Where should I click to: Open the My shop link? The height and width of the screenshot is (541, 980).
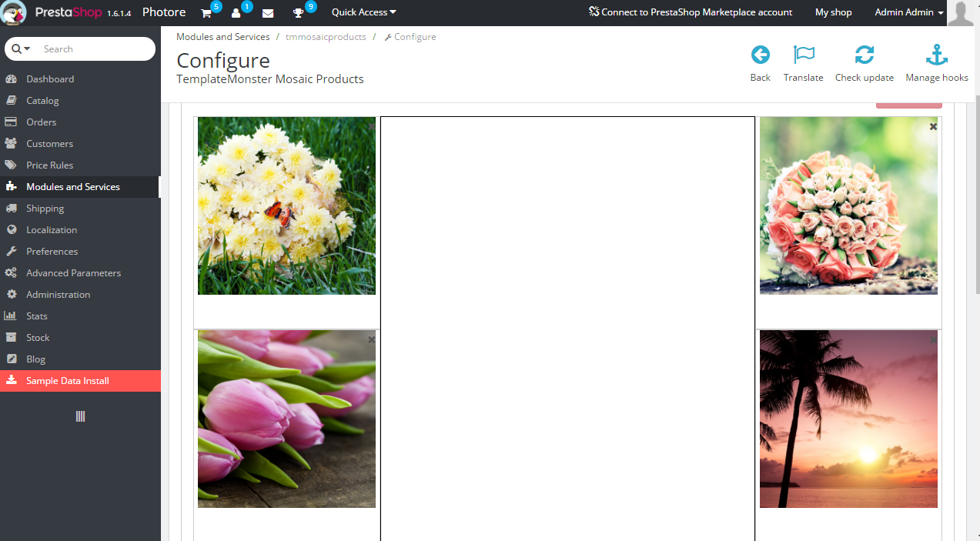point(834,12)
